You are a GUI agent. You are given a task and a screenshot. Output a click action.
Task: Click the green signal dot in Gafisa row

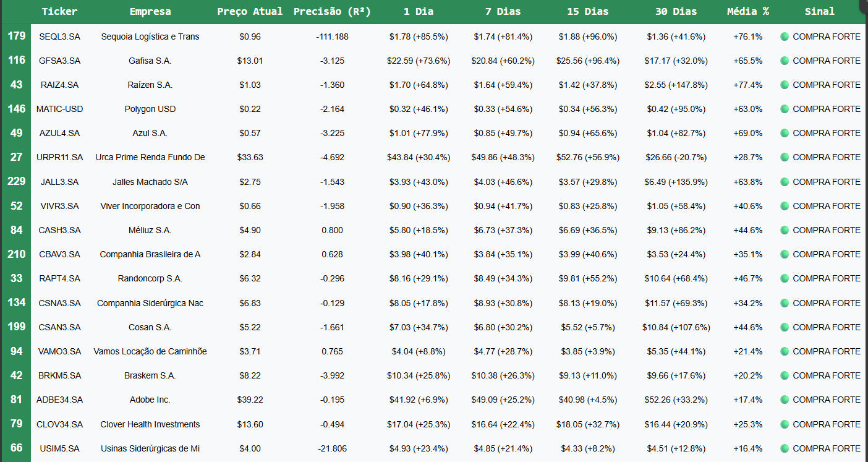[785, 61]
